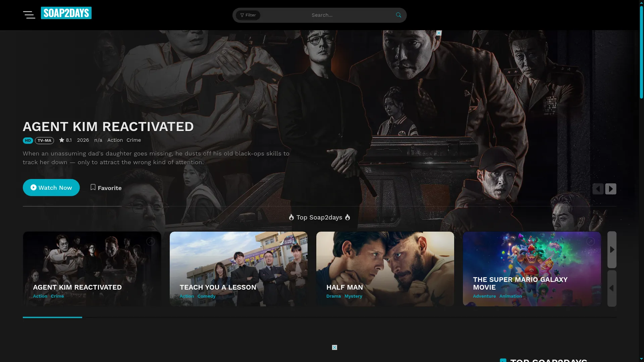
Task: Close the ad below the carousel
Action: (334, 347)
